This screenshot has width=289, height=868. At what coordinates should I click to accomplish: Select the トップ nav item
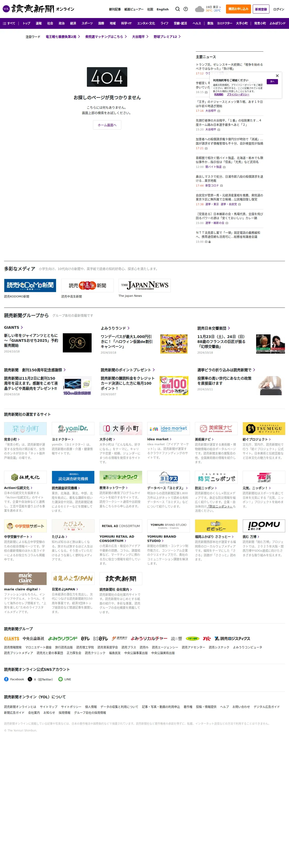pos(26,23)
